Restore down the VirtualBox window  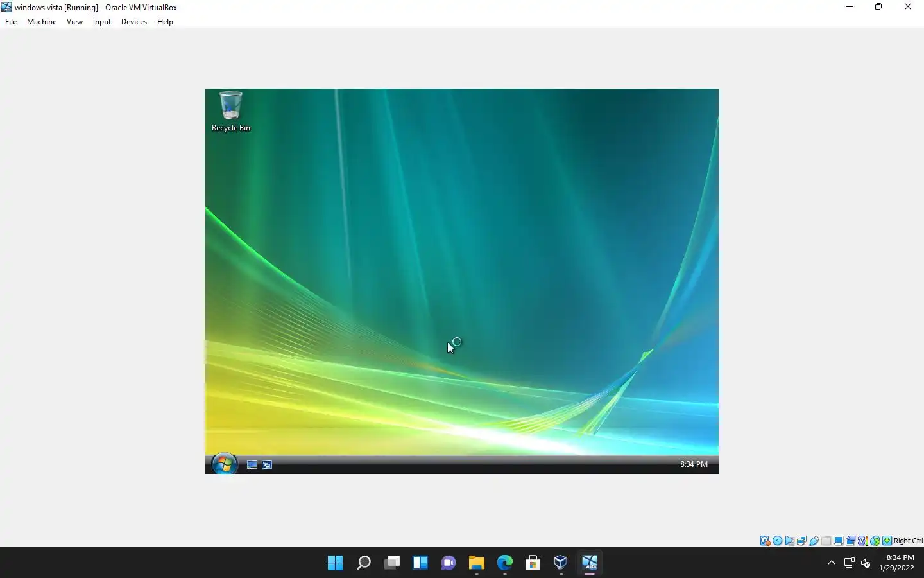(x=878, y=7)
